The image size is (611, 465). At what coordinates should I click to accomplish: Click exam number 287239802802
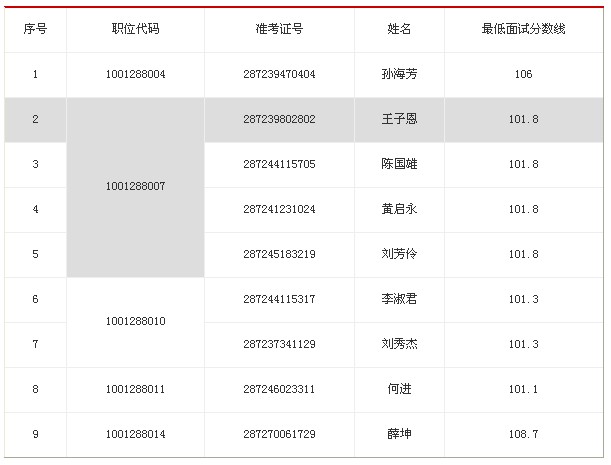[279, 120]
